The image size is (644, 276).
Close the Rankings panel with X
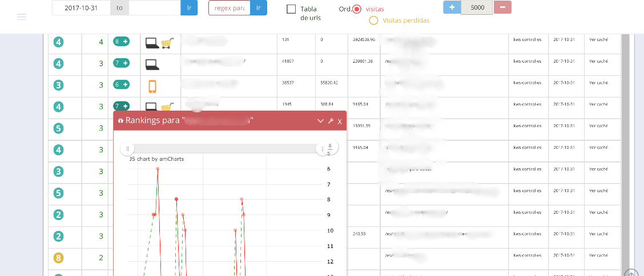coord(340,121)
